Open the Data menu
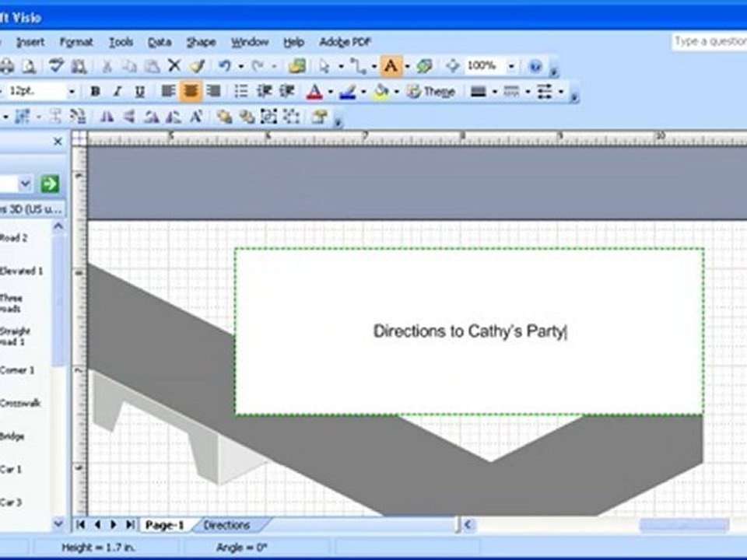The image size is (747, 560). click(159, 42)
